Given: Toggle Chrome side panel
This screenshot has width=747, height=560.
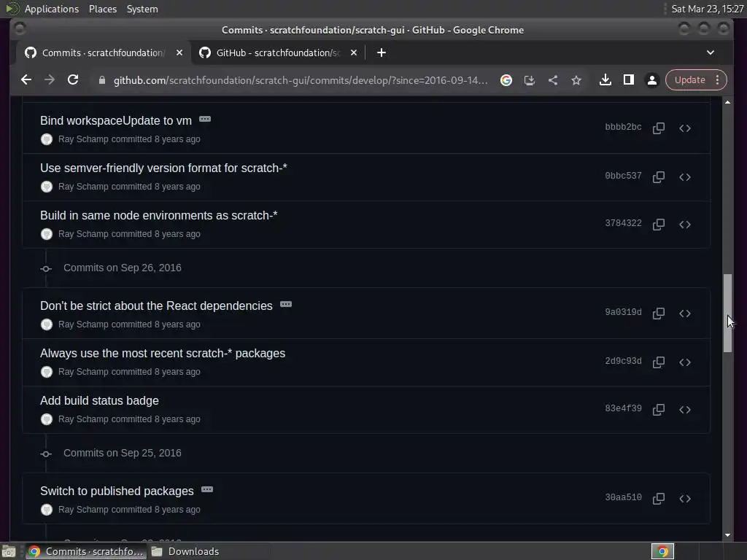Looking at the screenshot, I should click(x=628, y=80).
